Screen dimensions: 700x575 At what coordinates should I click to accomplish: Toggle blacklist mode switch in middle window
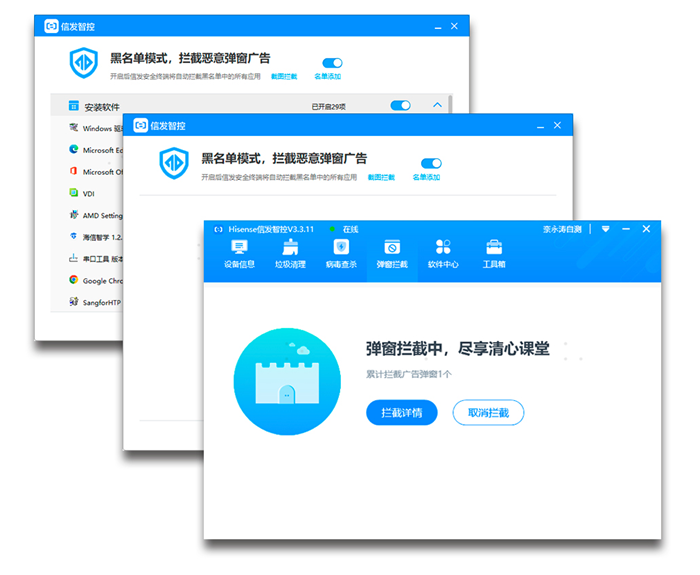431,163
